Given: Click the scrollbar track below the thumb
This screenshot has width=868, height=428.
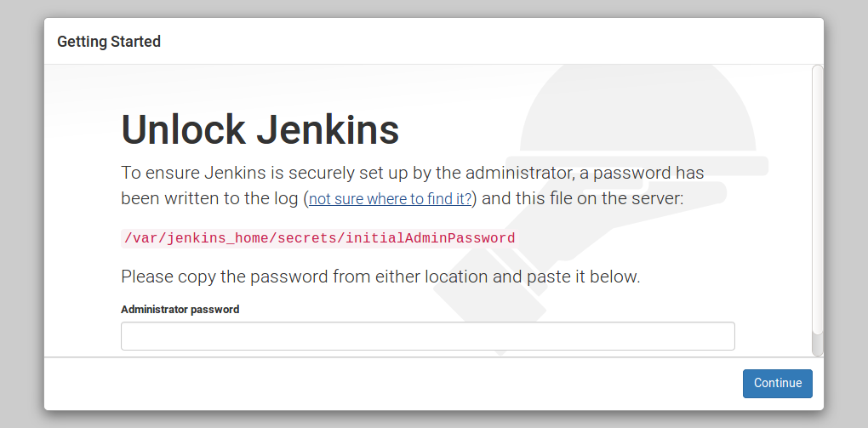Looking at the screenshot, I should (817, 345).
